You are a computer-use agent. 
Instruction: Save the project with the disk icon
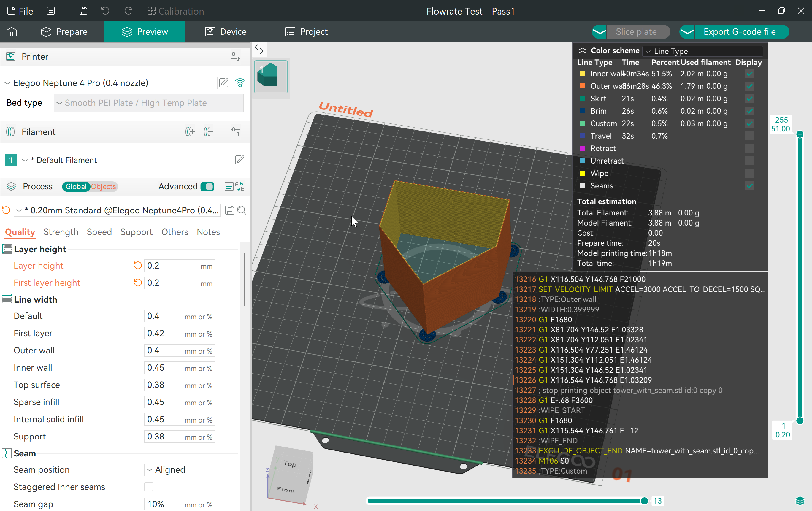(83, 11)
